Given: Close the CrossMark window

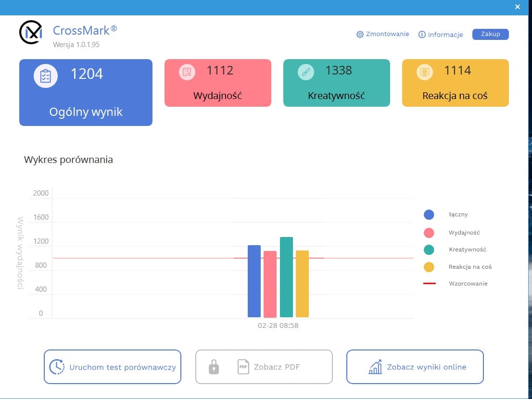Looking at the screenshot, I should coord(518,7).
